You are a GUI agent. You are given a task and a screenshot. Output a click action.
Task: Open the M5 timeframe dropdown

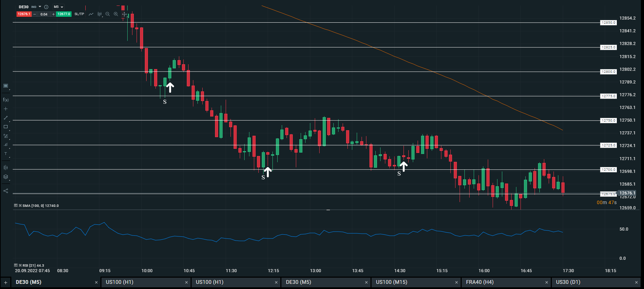click(x=58, y=7)
